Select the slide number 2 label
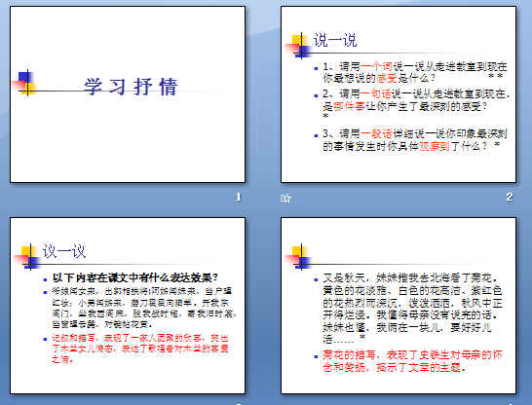 510,197
